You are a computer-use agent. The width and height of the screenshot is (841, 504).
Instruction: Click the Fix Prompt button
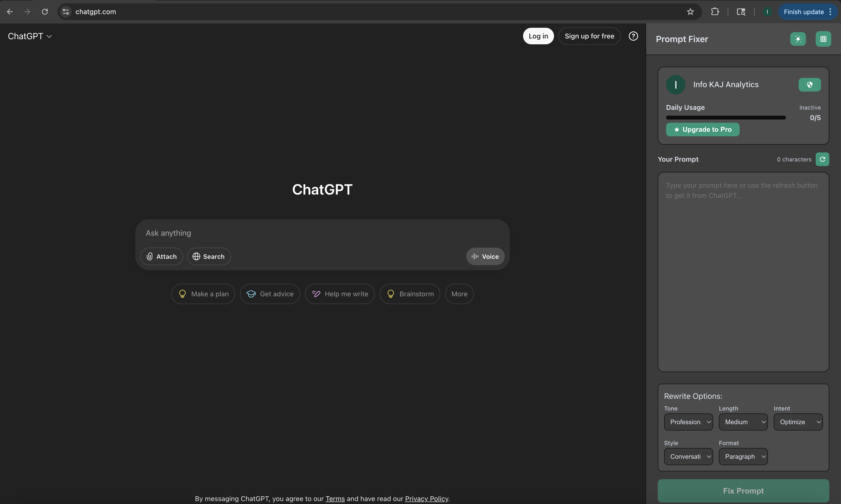click(x=743, y=491)
